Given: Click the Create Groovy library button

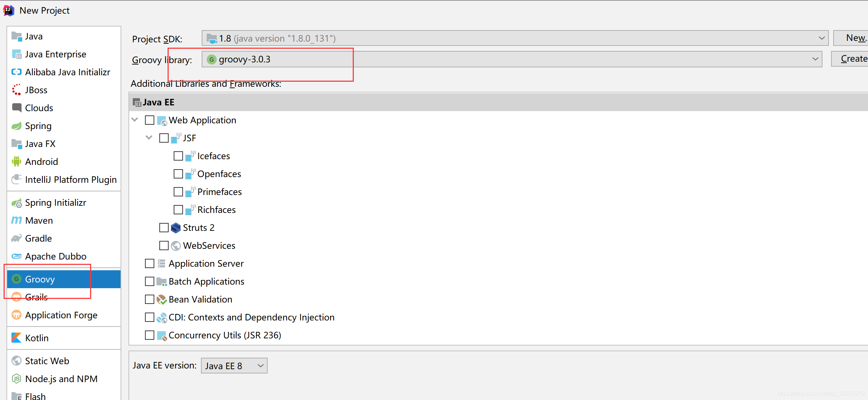Looking at the screenshot, I should (850, 59).
